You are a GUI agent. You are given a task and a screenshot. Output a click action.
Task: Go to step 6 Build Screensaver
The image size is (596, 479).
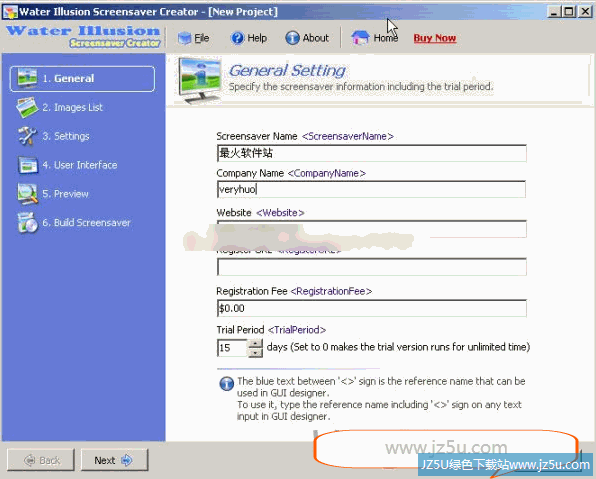(x=74, y=223)
